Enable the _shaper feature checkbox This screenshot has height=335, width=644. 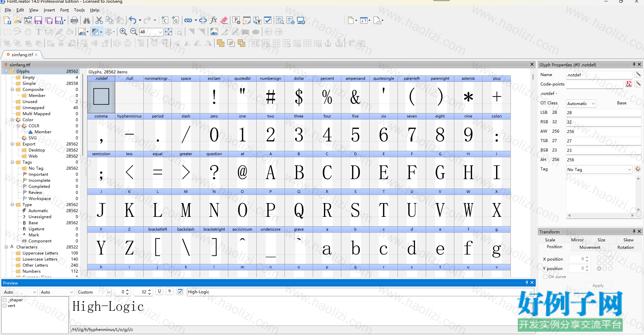click(5, 300)
